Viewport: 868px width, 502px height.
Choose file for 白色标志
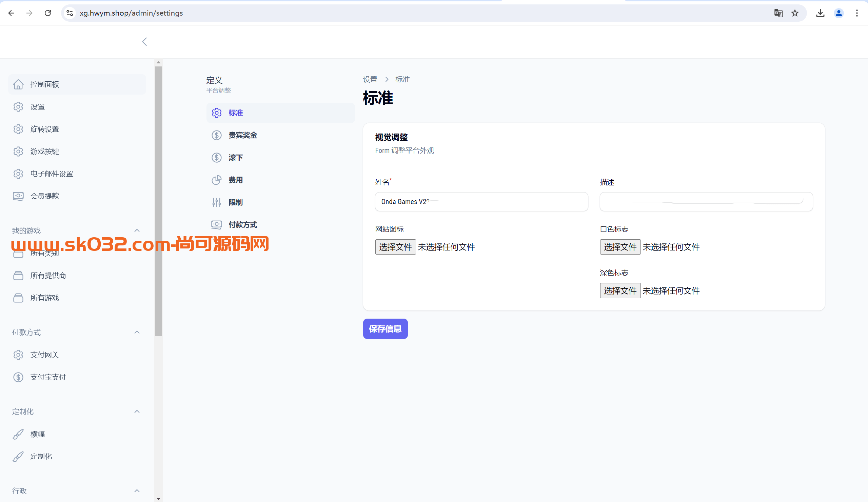point(620,247)
